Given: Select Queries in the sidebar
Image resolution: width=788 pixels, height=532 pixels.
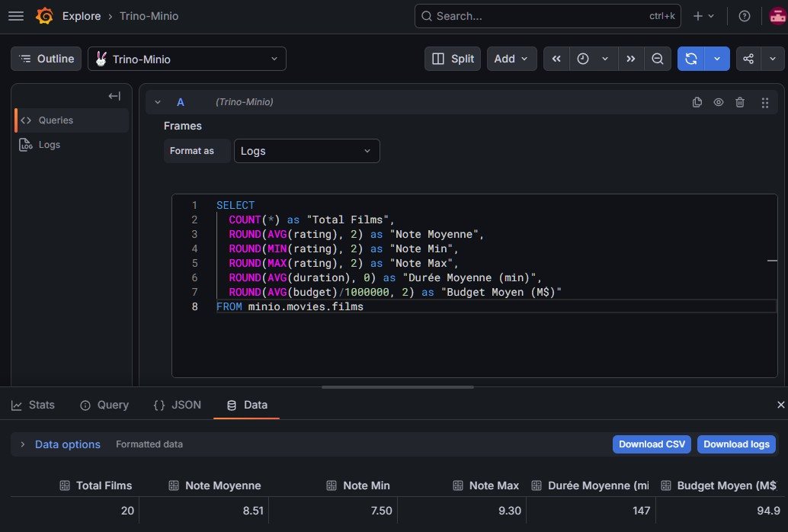Looking at the screenshot, I should (72, 120).
